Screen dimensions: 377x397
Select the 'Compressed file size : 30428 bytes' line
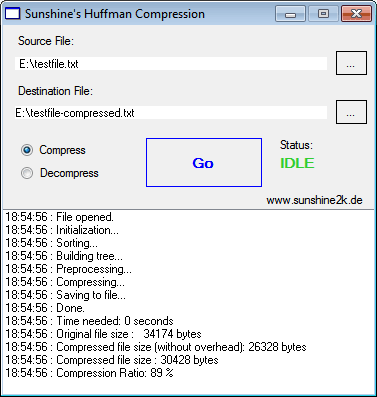[x=112, y=360]
